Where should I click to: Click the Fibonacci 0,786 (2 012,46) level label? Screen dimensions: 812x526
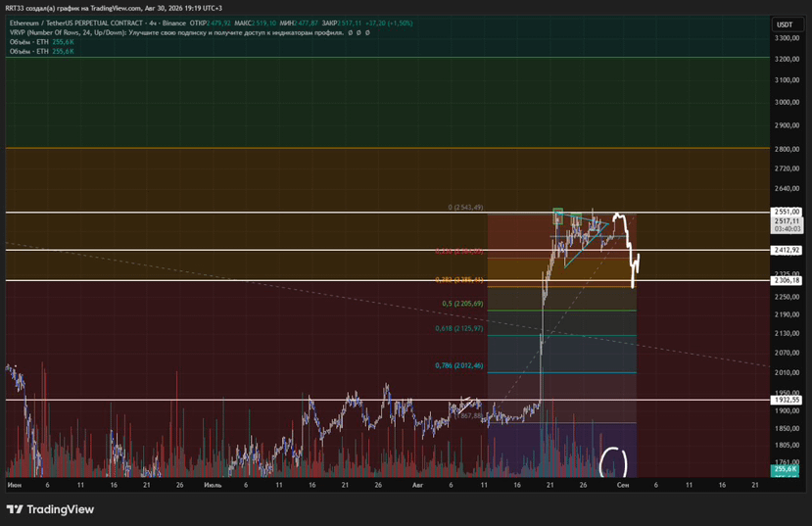(x=459, y=365)
